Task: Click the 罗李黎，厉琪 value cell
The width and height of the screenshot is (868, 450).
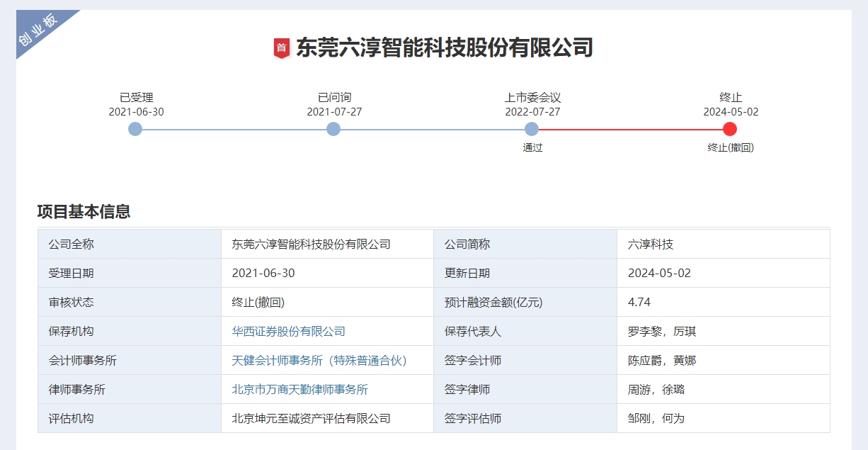Action: [723, 331]
